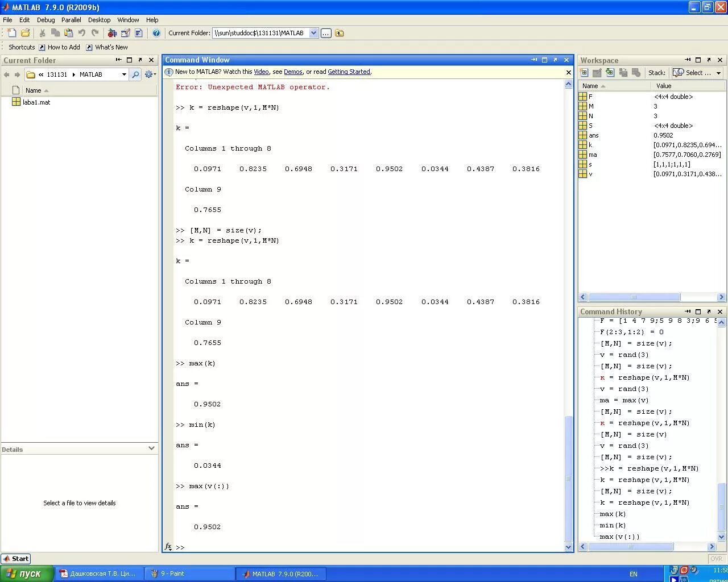728x582 pixels.
Task: Switch to 9 - Paint taskbar window
Action: 189,573
